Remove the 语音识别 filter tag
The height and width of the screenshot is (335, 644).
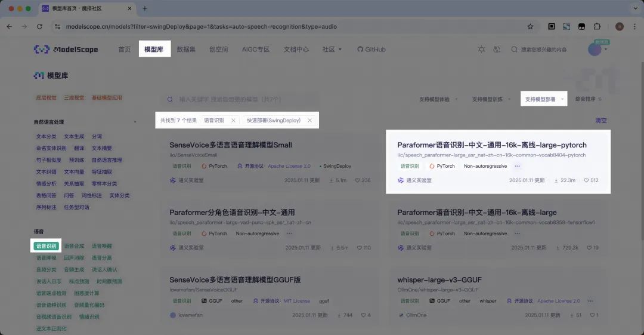tap(233, 121)
